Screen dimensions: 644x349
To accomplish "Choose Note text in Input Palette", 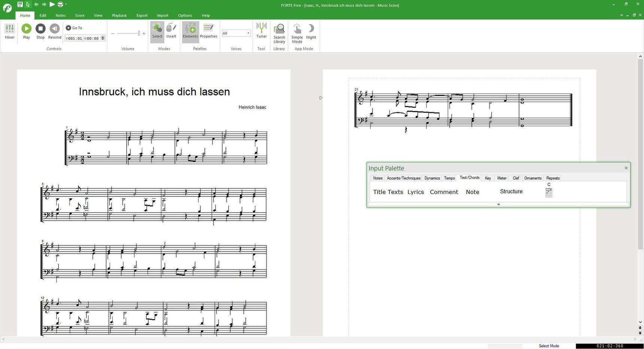I will pyautogui.click(x=473, y=192).
